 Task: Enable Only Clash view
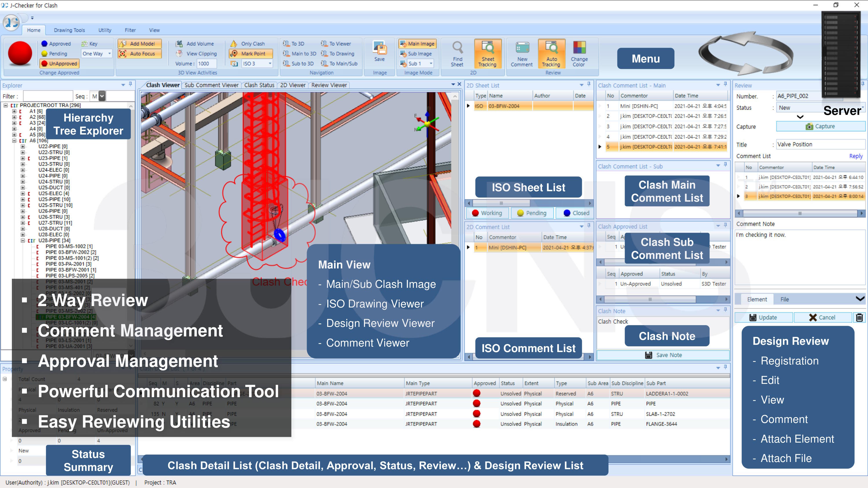(248, 44)
